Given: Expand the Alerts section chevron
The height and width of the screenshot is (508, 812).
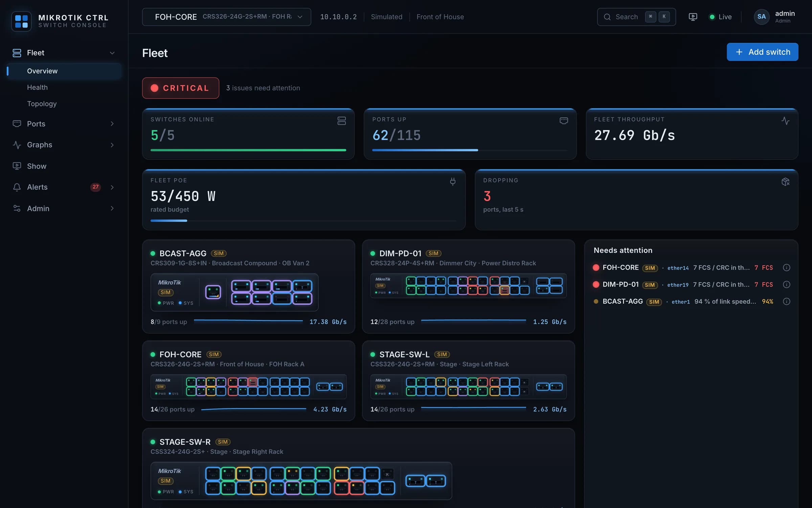Looking at the screenshot, I should coord(112,187).
